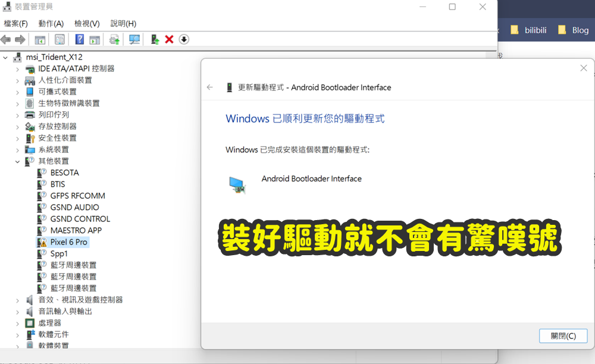Expand 軟體元件 category
595x364 pixels.
[x=17, y=335]
